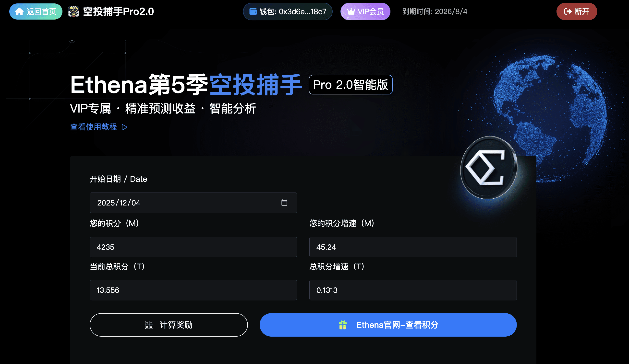Click the gift icon on Ethena官网 button

[x=343, y=325]
